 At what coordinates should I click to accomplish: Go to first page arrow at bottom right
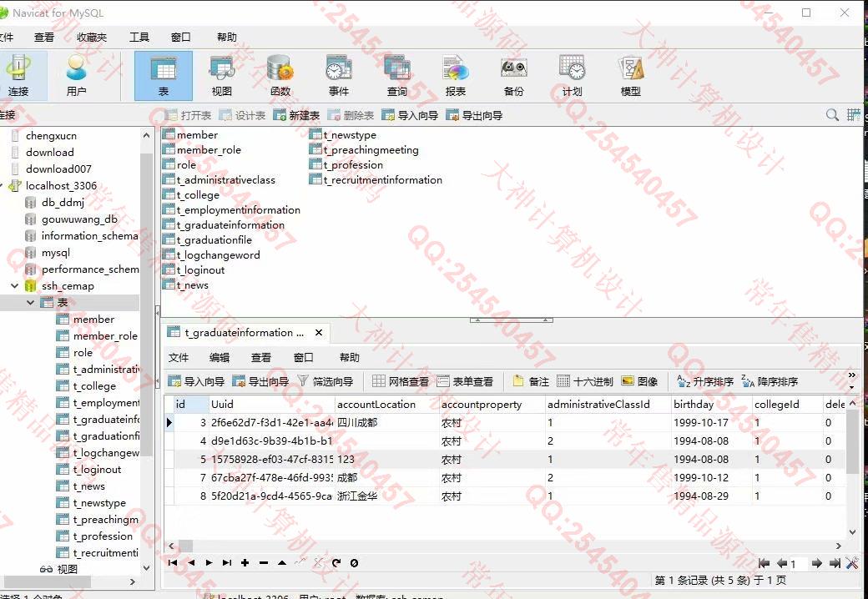(x=764, y=563)
